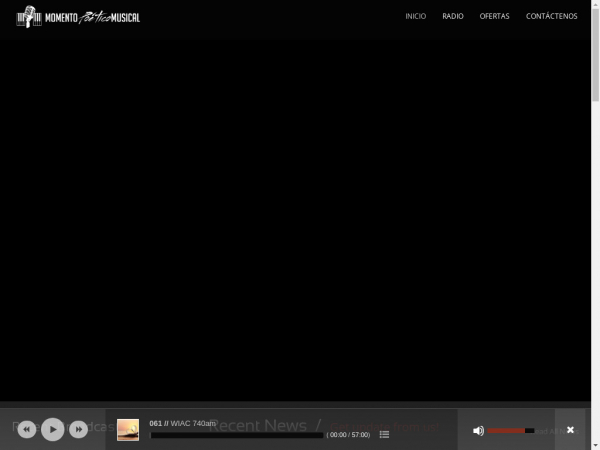This screenshot has width=600, height=450.
Task: Mute audio with the speaker icon
Action: pos(478,431)
